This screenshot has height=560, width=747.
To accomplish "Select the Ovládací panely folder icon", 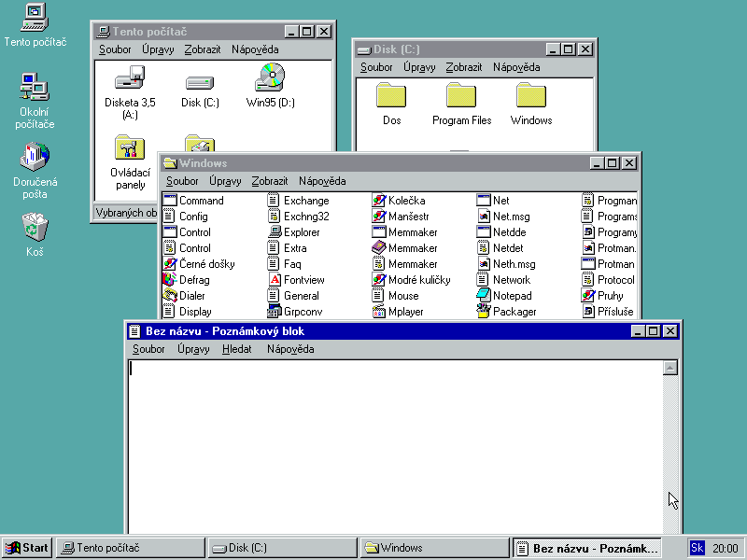I will point(130,149).
